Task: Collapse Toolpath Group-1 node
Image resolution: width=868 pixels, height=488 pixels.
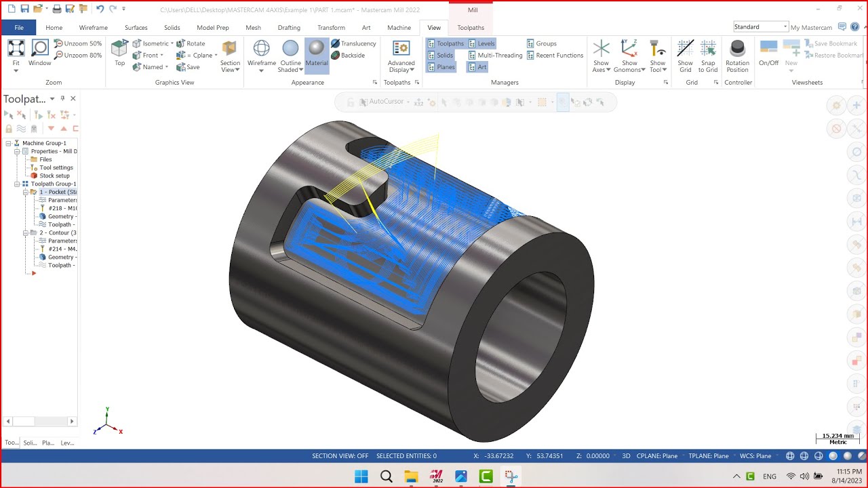Action: click(x=16, y=184)
